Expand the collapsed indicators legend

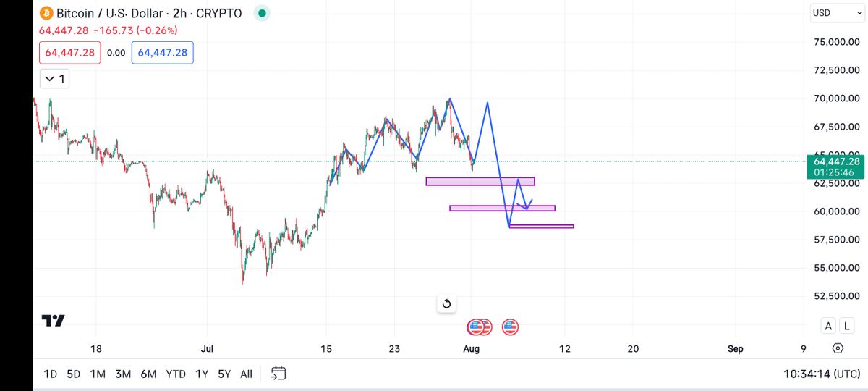coord(55,78)
